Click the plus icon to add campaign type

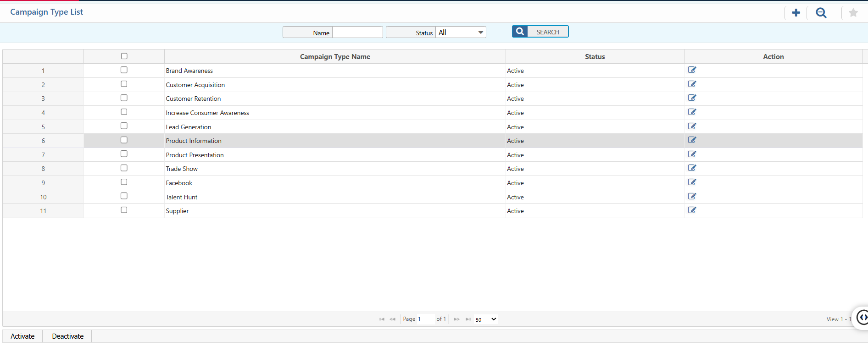coord(796,13)
